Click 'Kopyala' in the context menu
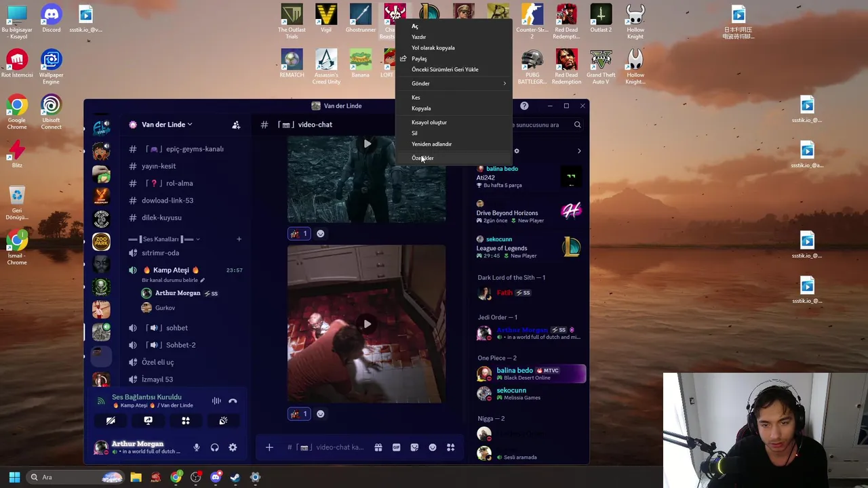Screen dimensions: 868x488 click(x=420, y=108)
